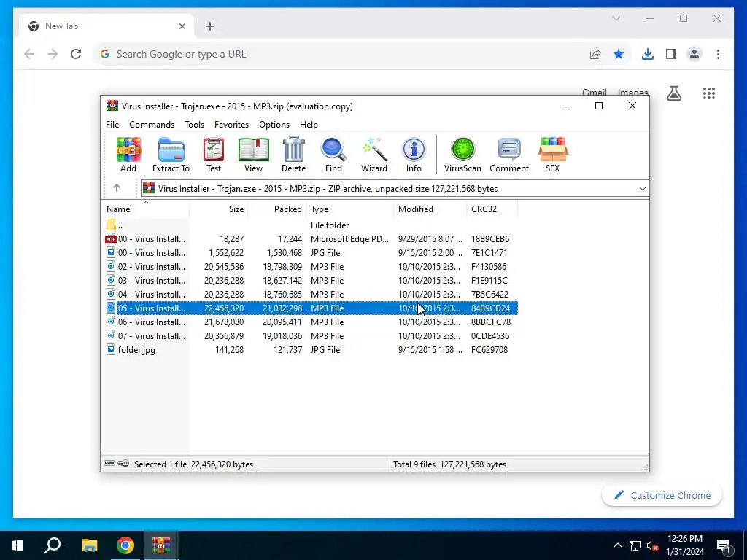Share this page icon in Chrome

point(595,54)
